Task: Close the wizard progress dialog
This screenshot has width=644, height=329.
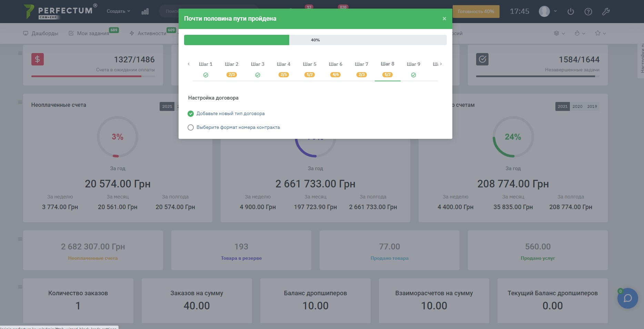Action: [444, 19]
